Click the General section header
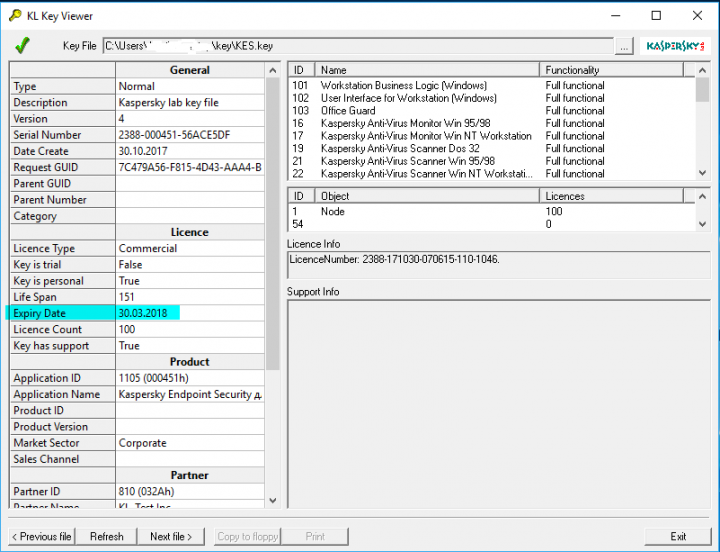The image size is (720, 552). 190,70
